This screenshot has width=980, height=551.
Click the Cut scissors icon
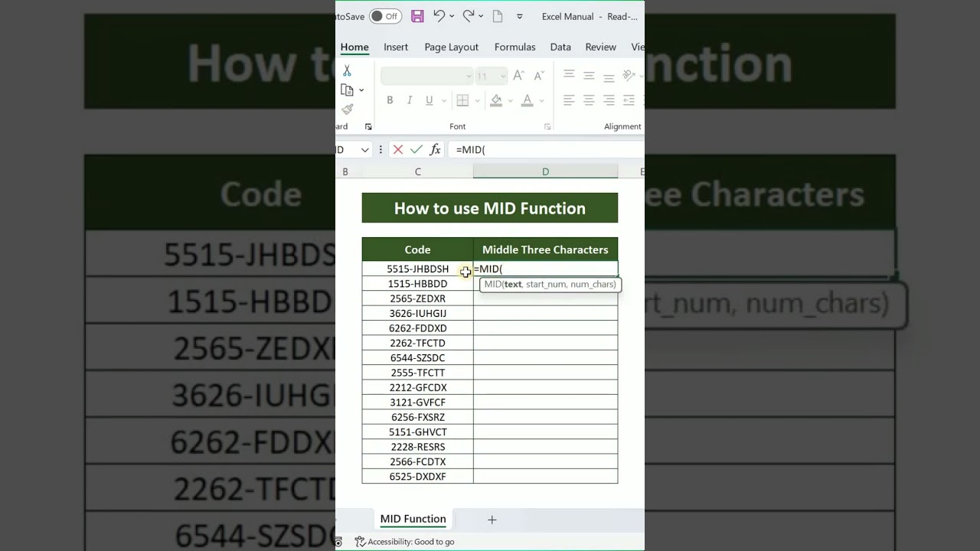pyautogui.click(x=347, y=70)
